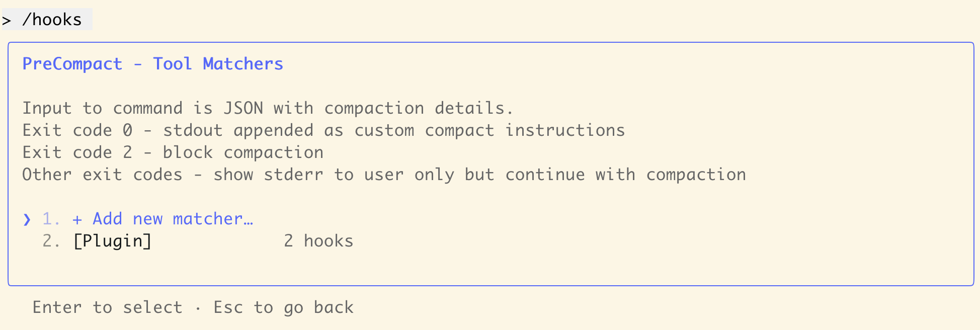Click the plus symbol before Add new matcher
This screenshot has height=330, width=980.
pyautogui.click(x=78, y=218)
